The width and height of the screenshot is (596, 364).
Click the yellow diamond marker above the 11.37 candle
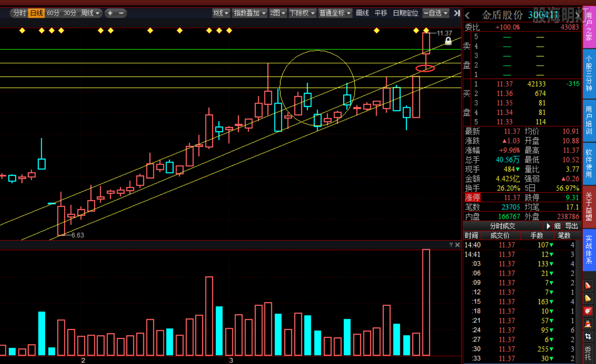426,30
